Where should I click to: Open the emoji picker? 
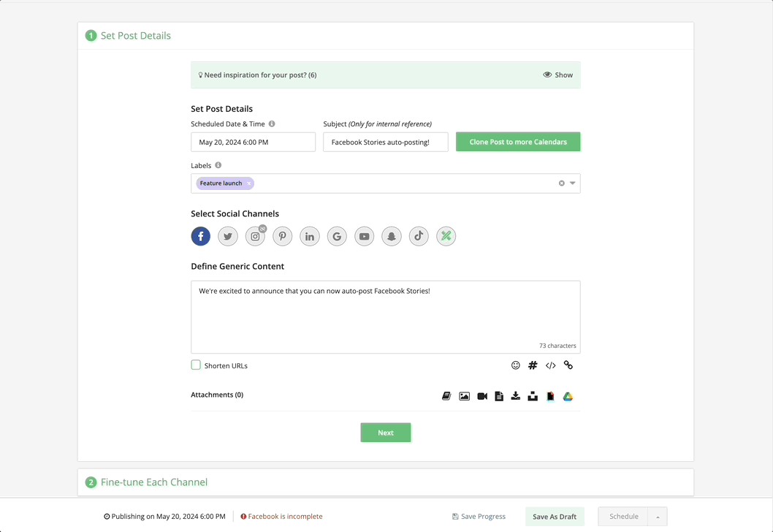516,365
